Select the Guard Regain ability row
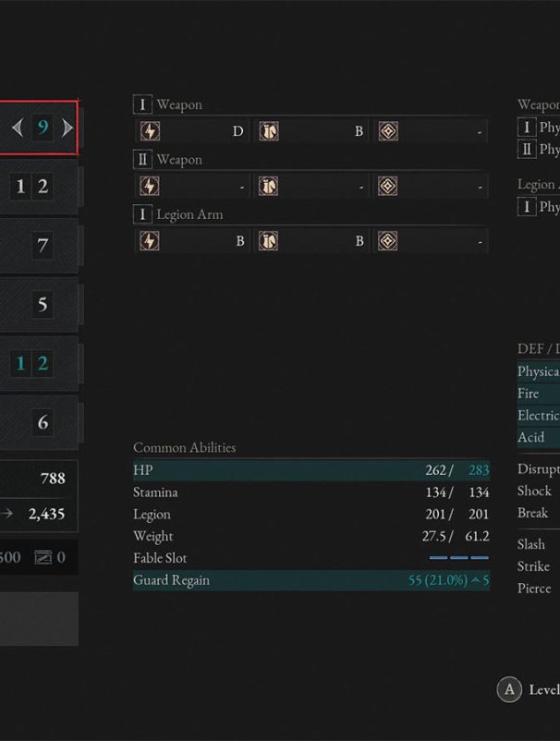560x741 pixels. point(311,580)
